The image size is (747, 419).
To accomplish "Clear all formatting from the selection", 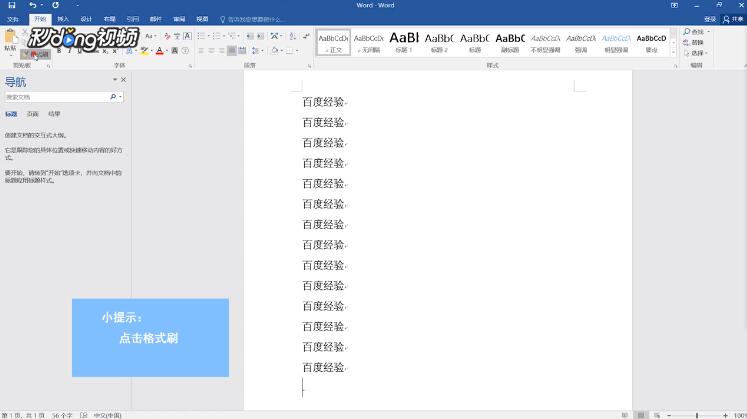I will click(x=167, y=36).
